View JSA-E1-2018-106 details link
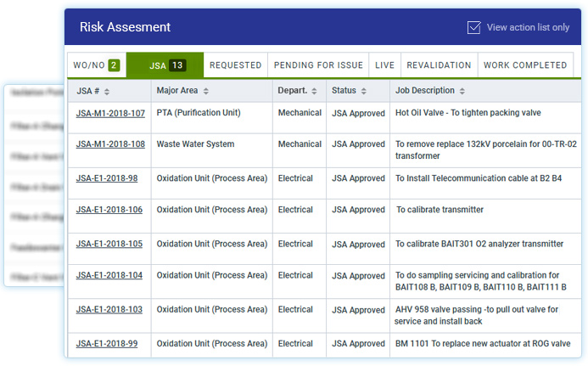588x366 pixels. [x=109, y=210]
